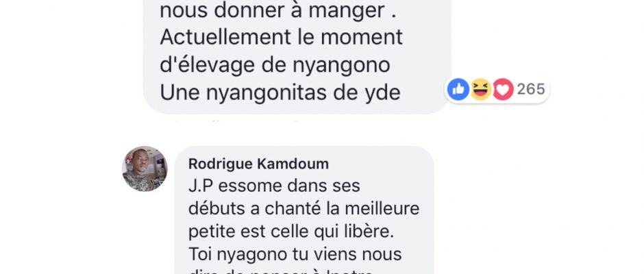
Task: Open the 265 reactions count
Action: (531, 89)
